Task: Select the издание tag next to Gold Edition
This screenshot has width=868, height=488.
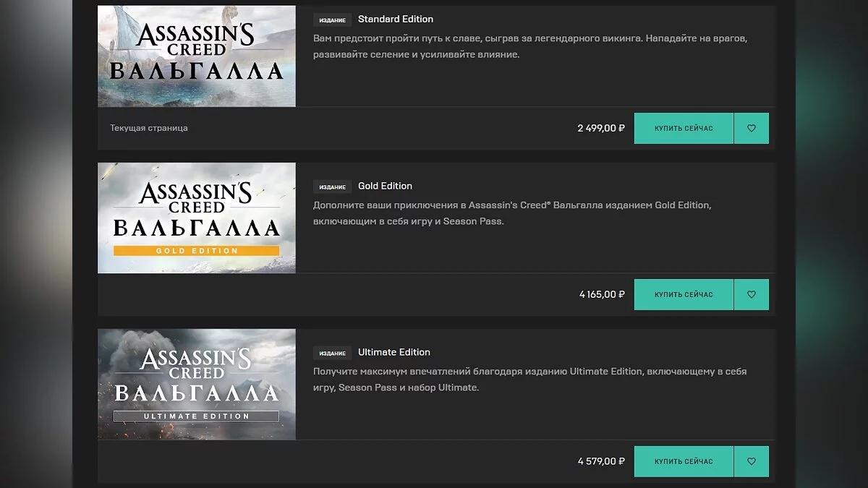Action: point(332,187)
